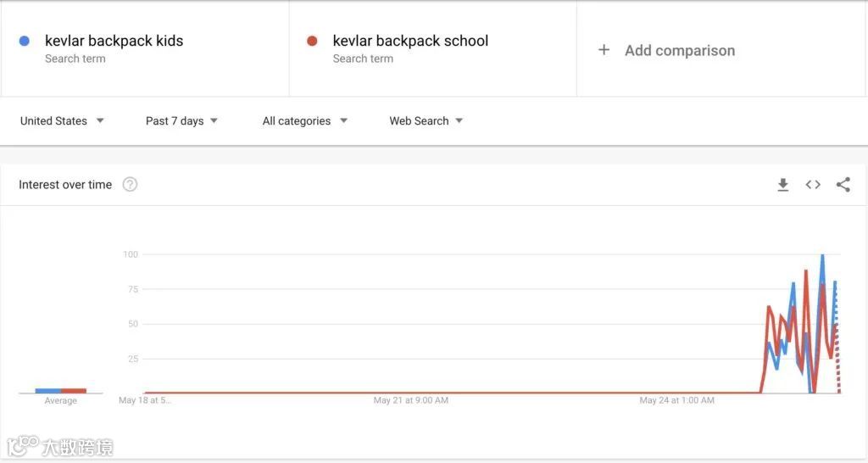This screenshot has height=463, width=868.
Task: Click the Interest over time heading
Action: [x=65, y=184]
